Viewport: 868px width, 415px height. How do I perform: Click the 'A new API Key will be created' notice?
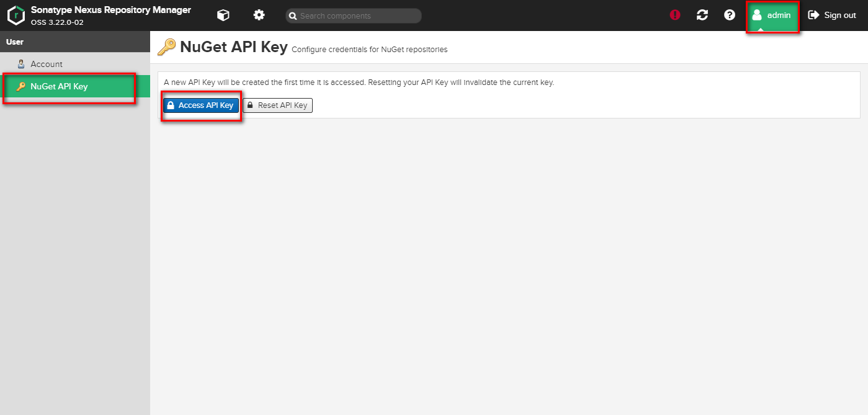coord(359,82)
